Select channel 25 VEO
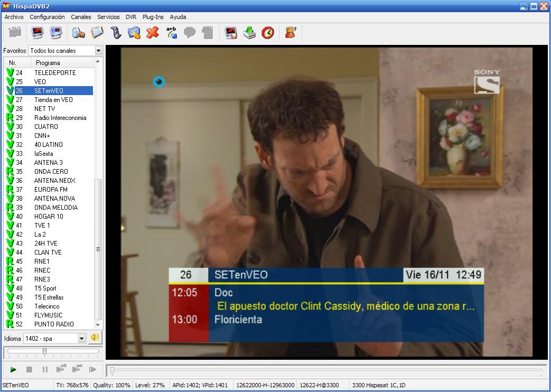 tap(50, 81)
